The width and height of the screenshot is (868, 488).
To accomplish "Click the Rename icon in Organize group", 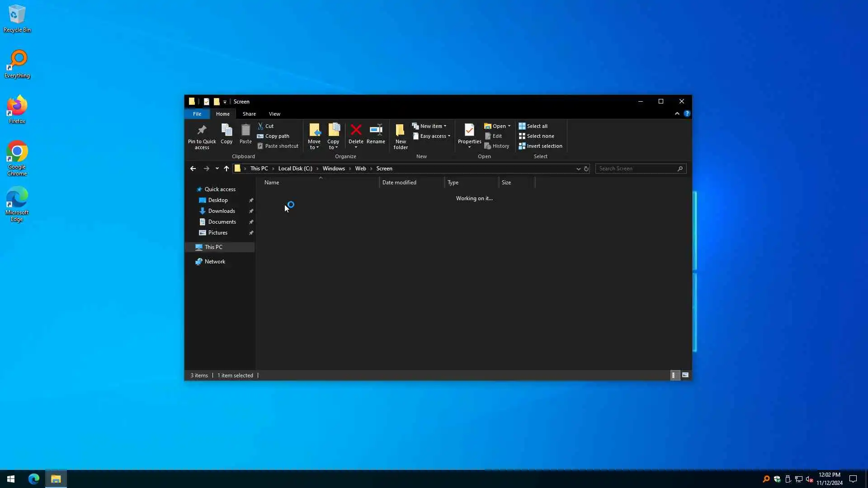I will pyautogui.click(x=376, y=130).
